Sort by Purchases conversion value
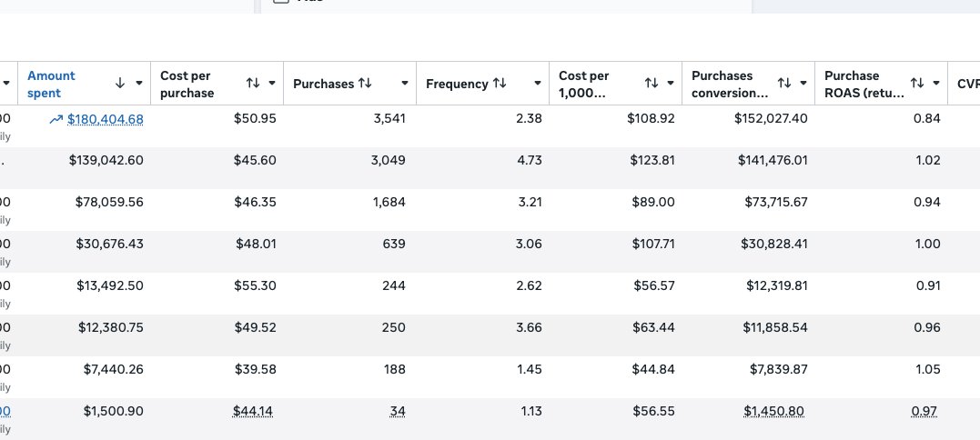 tap(784, 83)
